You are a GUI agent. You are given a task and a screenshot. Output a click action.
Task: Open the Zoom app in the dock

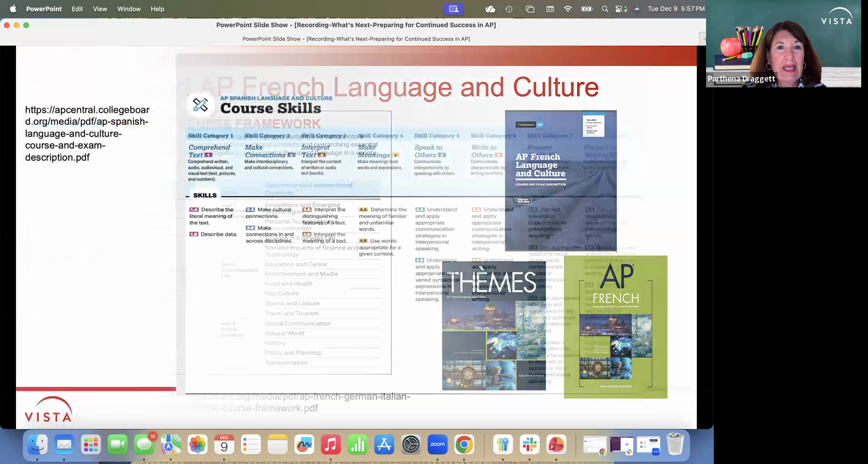click(437, 445)
